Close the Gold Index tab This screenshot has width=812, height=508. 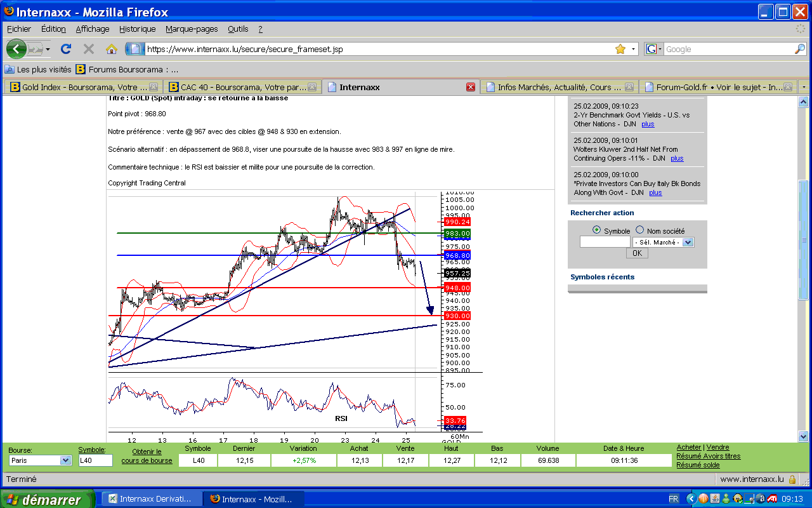[x=153, y=87]
